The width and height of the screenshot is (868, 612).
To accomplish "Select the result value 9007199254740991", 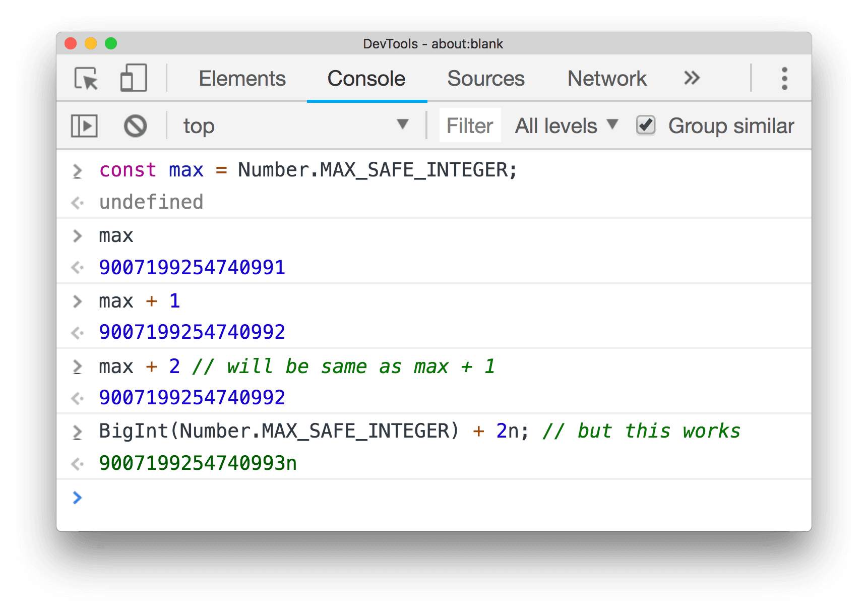I will (x=192, y=268).
